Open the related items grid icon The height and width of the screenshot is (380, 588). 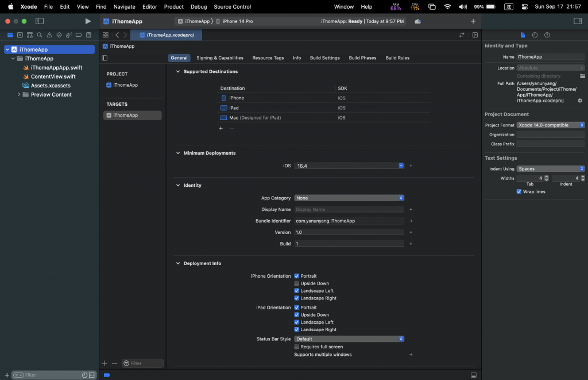[106, 35]
